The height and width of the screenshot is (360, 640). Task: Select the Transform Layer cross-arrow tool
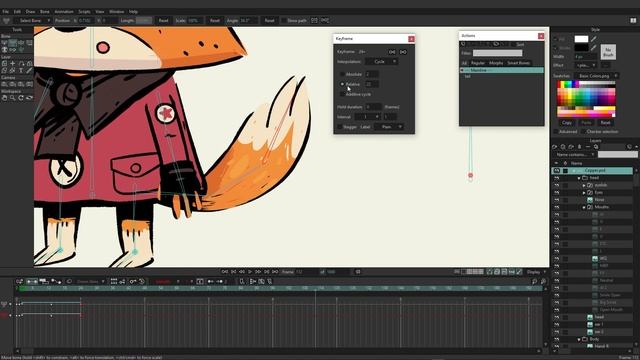(x=13, y=64)
